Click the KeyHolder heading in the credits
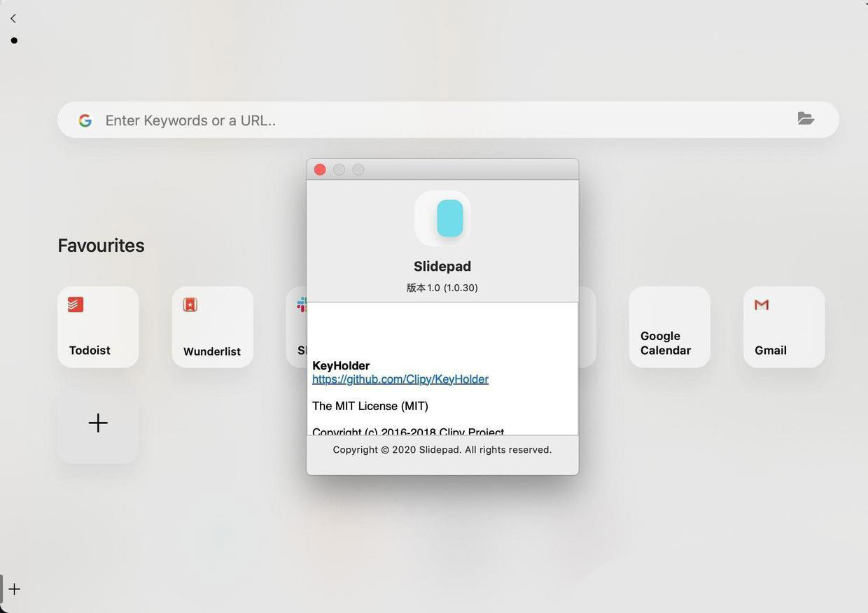The image size is (868, 613). pos(341,365)
